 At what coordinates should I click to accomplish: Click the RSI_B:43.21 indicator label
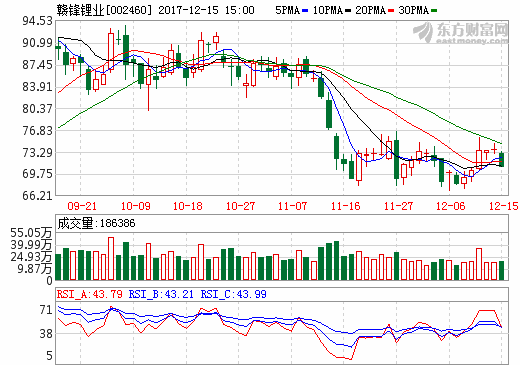161,294
